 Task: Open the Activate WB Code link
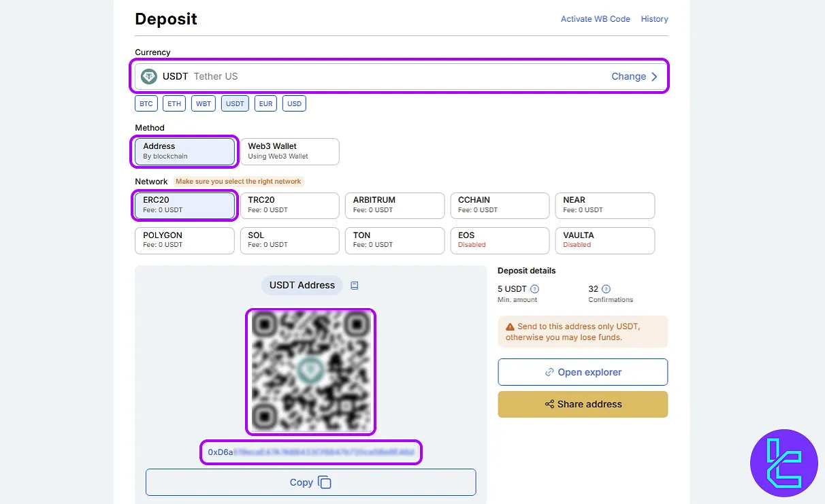coord(596,19)
